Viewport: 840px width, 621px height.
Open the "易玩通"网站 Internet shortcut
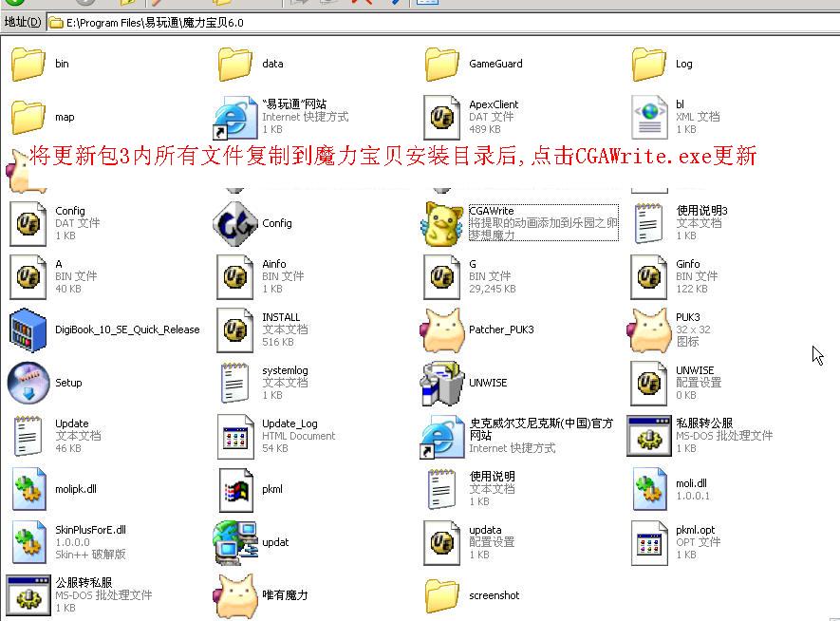234,117
